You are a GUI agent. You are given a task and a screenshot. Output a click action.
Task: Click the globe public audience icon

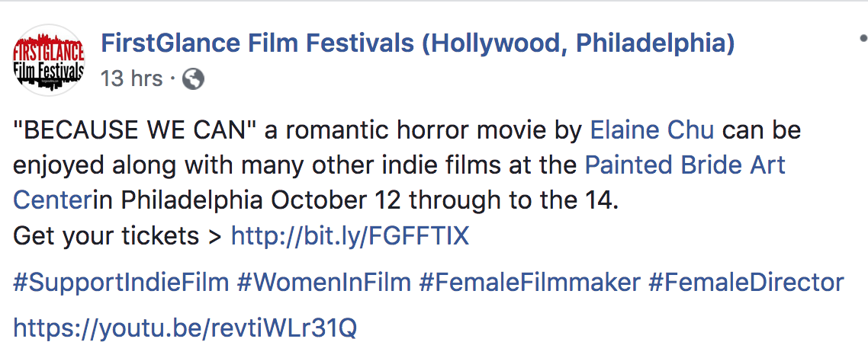194,78
